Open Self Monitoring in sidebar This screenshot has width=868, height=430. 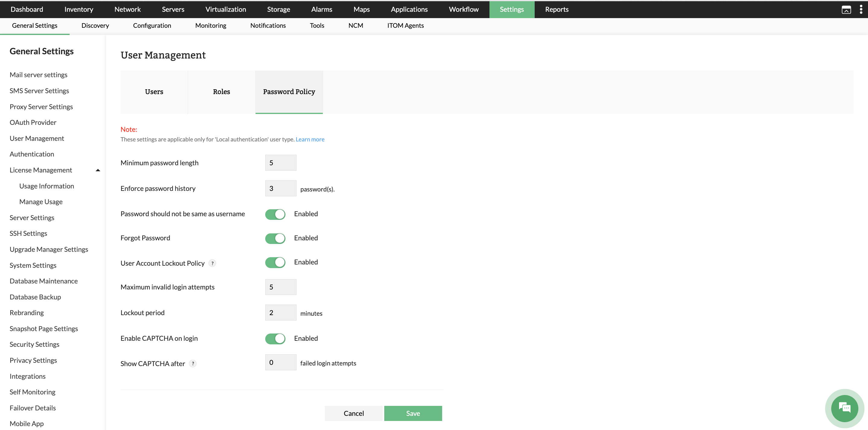click(x=32, y=392)
